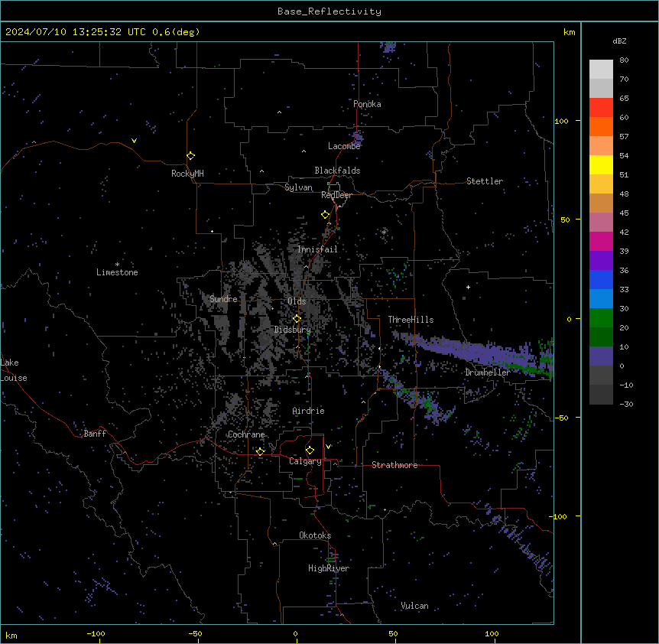The width and height of the screenshot is (659, 644).
Task: Click the Sundre label
Action: point(223,299)
